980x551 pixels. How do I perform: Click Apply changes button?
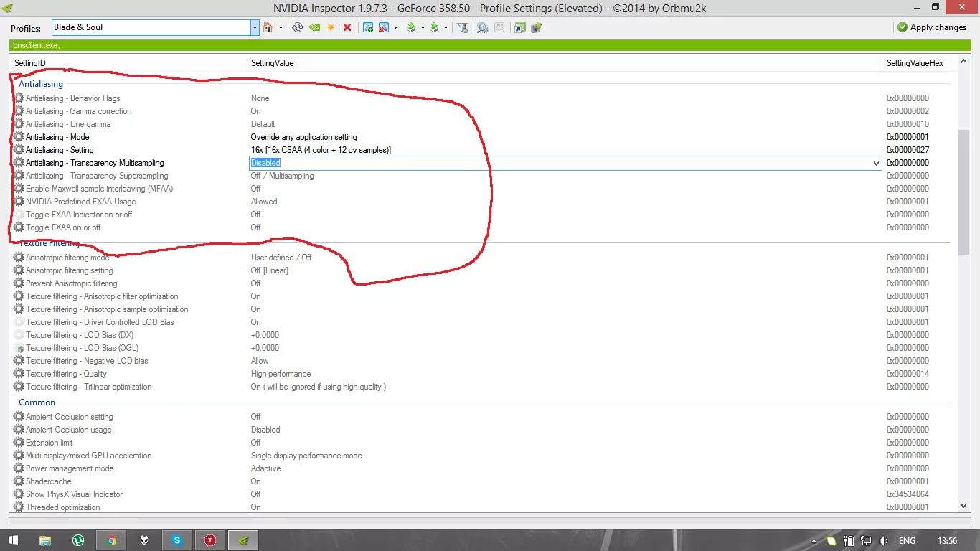pos(931,27)
